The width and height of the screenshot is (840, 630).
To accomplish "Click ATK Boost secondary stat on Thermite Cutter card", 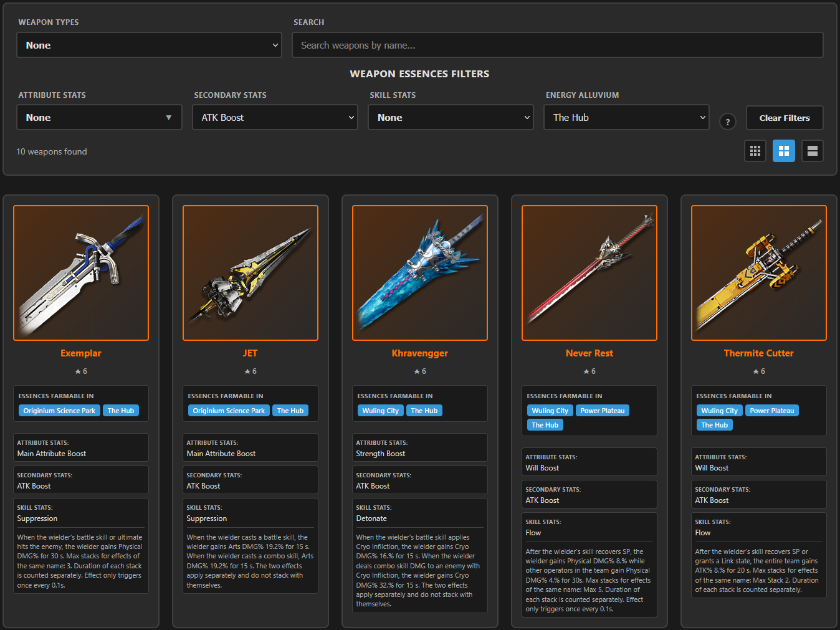I will point(712,500).
